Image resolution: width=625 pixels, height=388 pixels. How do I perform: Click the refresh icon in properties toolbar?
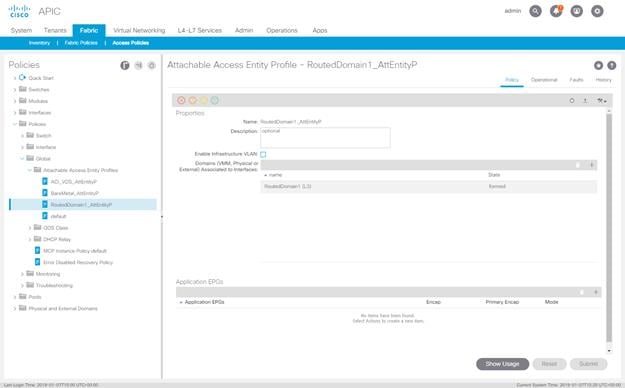(572, 101)
